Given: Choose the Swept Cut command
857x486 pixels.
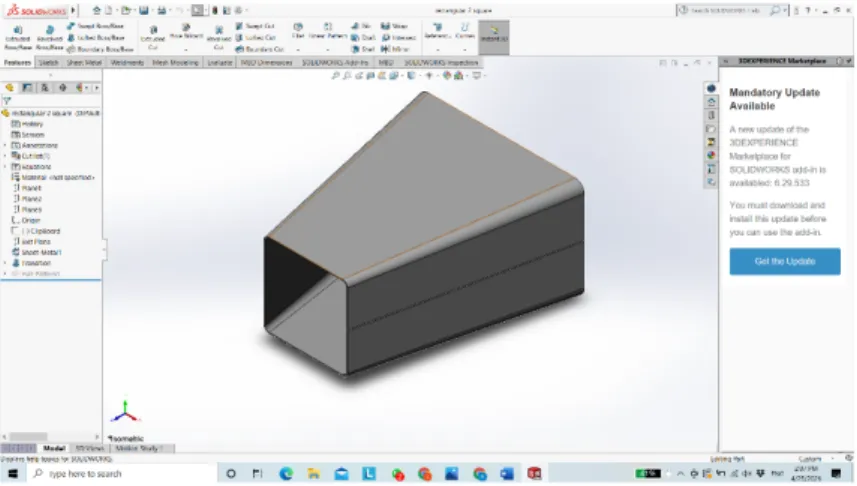Looking at the screenshot, I should [x=255, y=26].
